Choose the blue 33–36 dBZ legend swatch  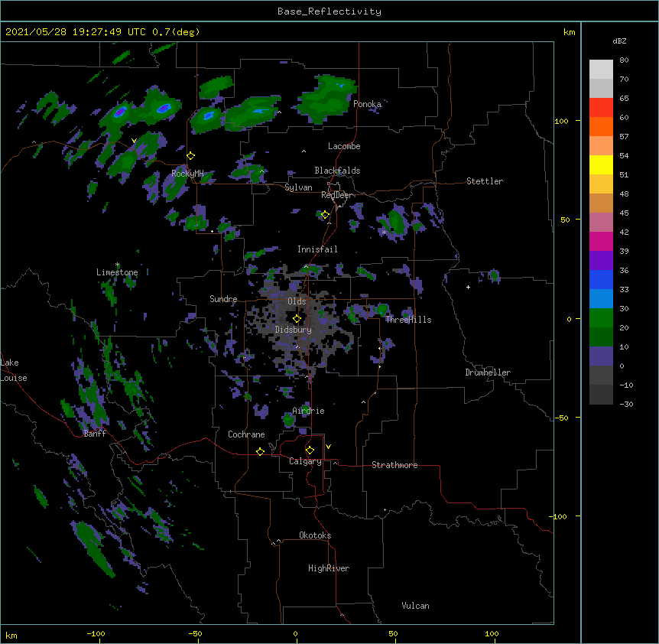click(601, 279)
